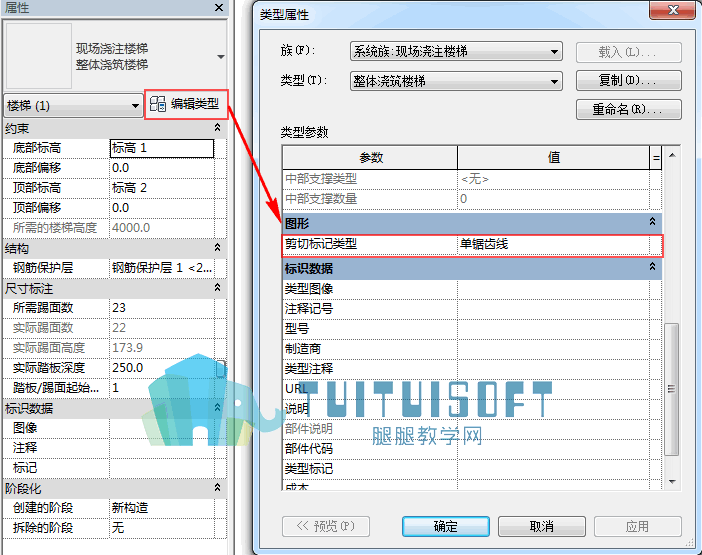Click the 确定 button

445,526
